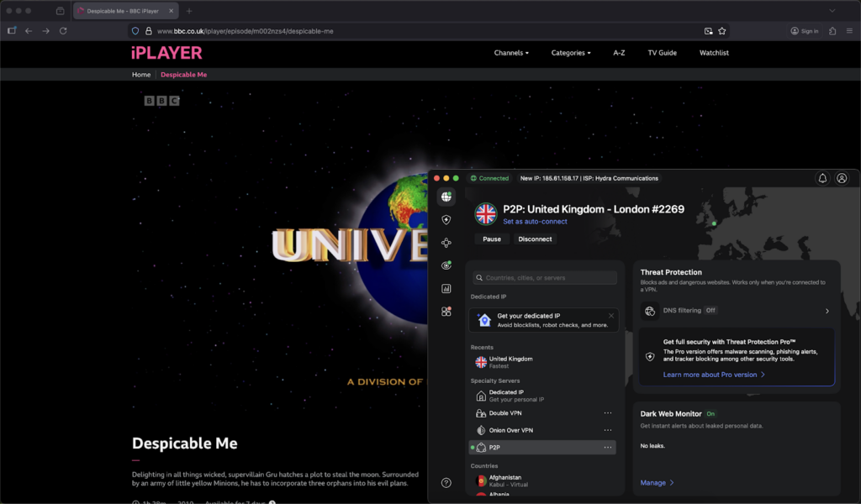
Task: Click Learn more about Pro version
Action: pyautogui.click(x=714, y=375)
